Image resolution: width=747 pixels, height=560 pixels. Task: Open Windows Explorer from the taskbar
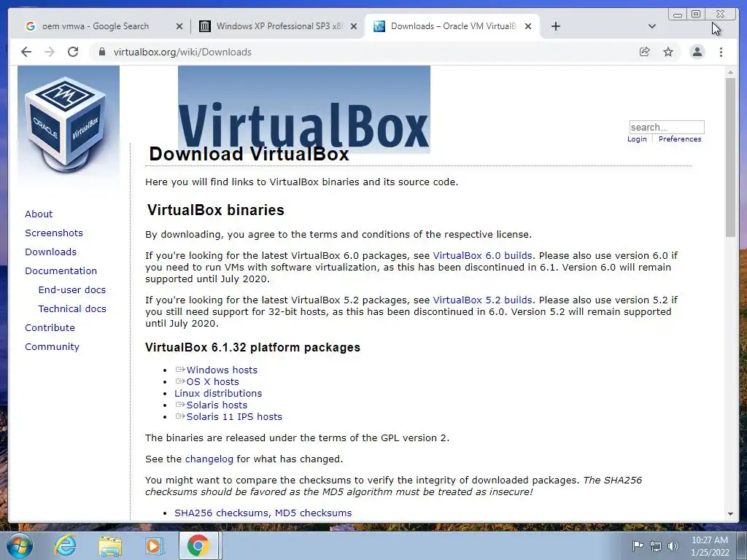(110, 545)
